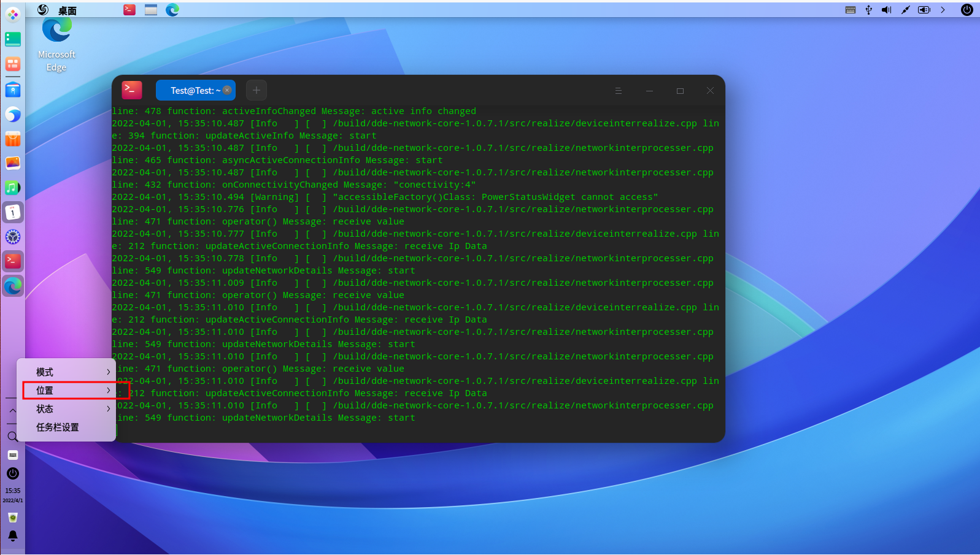The image size is (980, 555).
Task: Open the green music player dock icon
Action: [13, 188]
